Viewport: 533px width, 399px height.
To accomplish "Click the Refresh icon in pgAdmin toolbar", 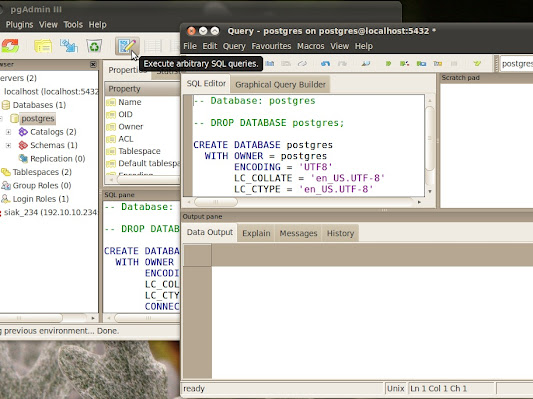I will (10, 46).
